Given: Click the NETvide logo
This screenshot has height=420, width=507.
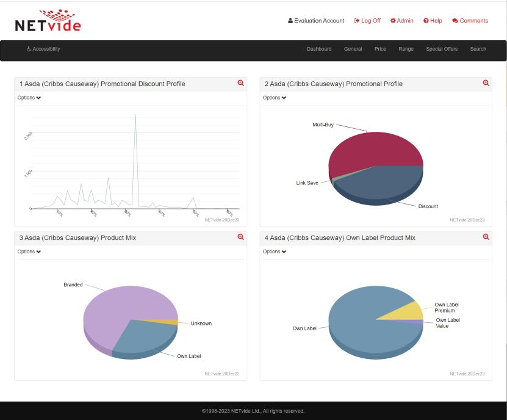Looking at the screenshot, I should point(48,20).
